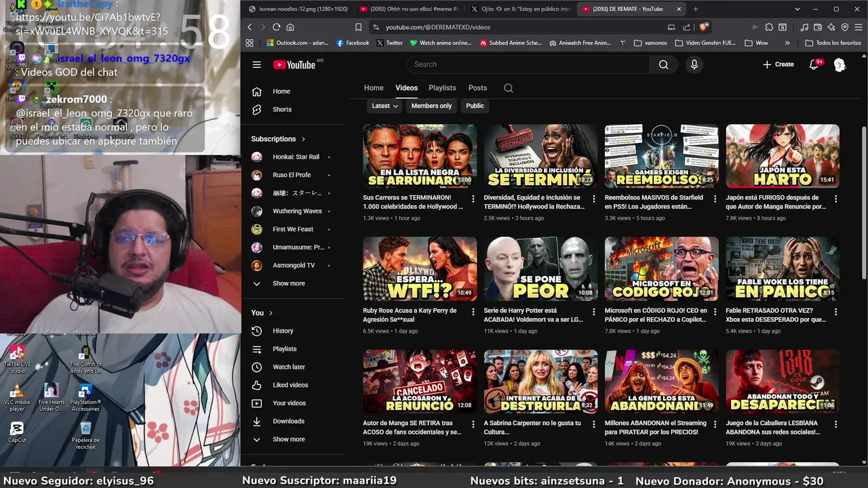Image resolution: width=868 pixels, height=488 pixels.
Task: Open browser extensions puzzle icon
Action: 768,27
